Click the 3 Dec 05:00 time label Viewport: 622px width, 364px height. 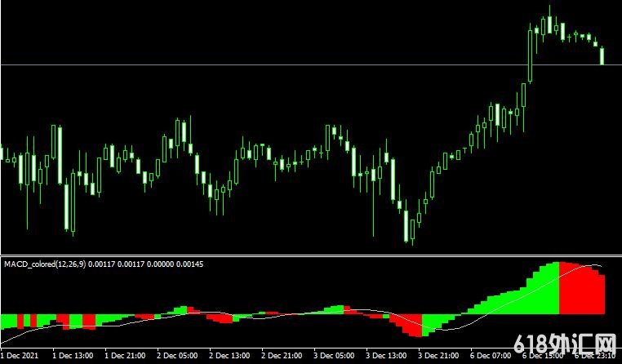(333, 357)
